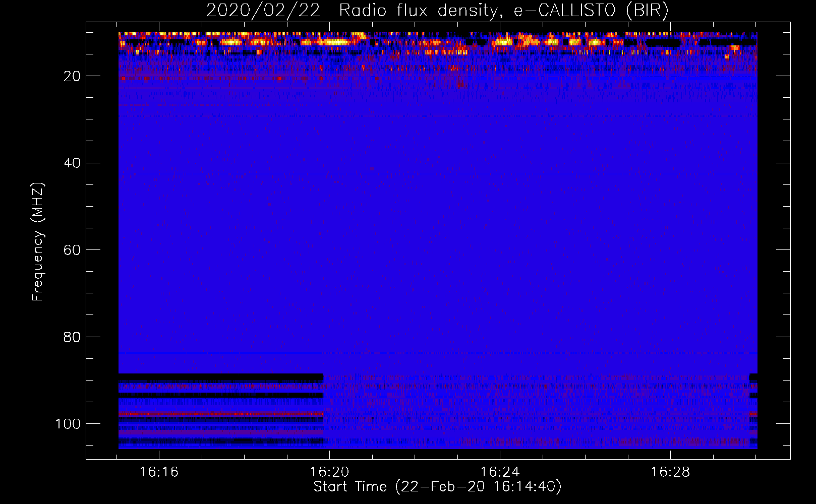816x504 pixels.
Task: Click the 80 MHz frequency tick label
Action: pyautogui.click(x=72, y=337)
